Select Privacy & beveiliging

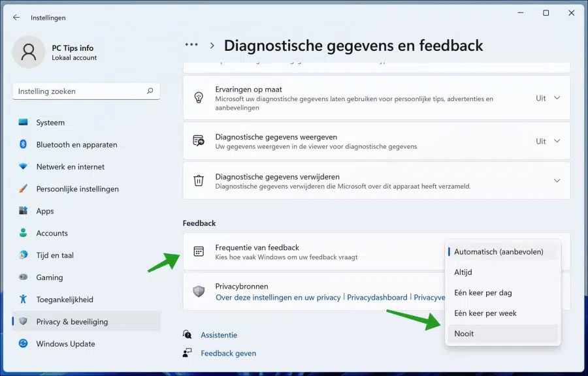coord(87,321)
